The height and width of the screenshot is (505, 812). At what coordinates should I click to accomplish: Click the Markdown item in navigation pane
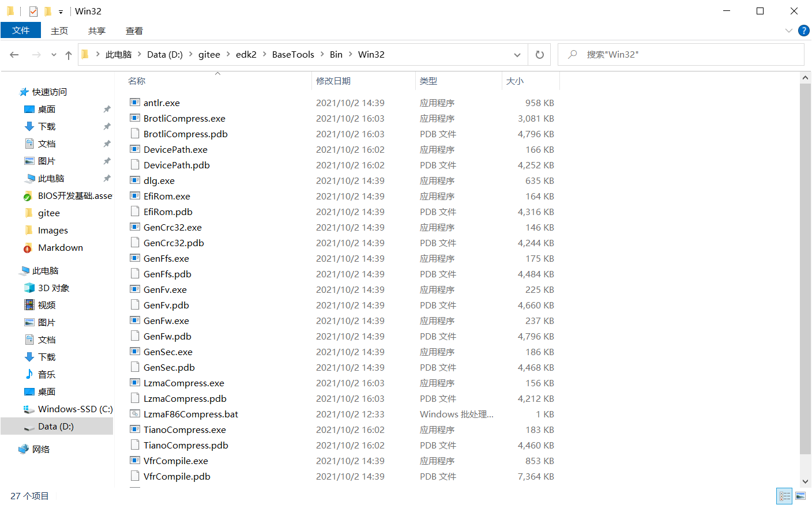[x=59, y=247]
